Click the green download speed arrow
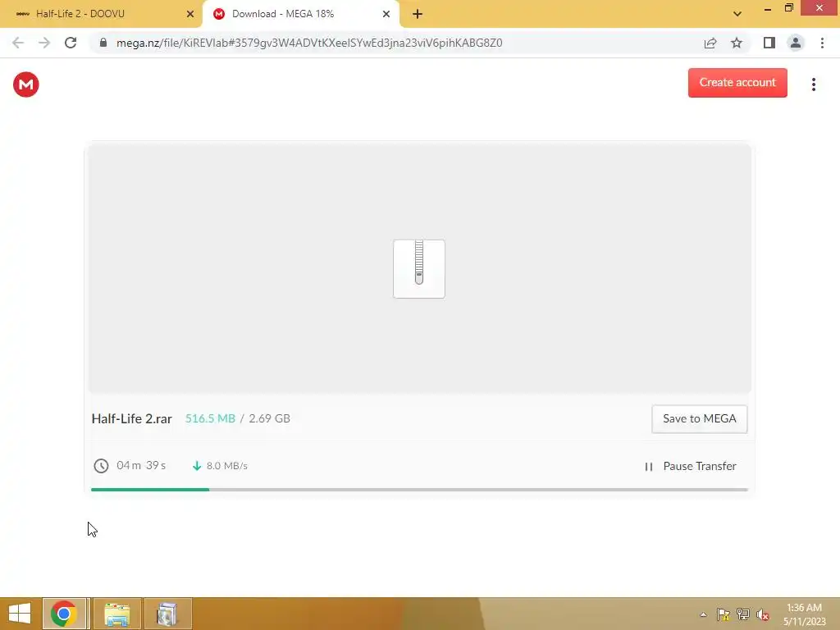 click(x=197, y=466)
